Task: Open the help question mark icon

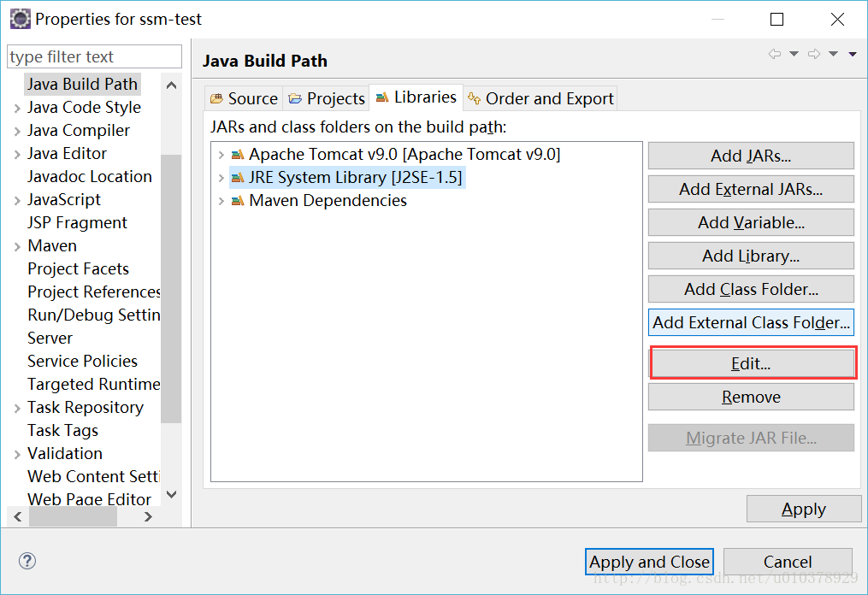Action: tap(27, 561)
